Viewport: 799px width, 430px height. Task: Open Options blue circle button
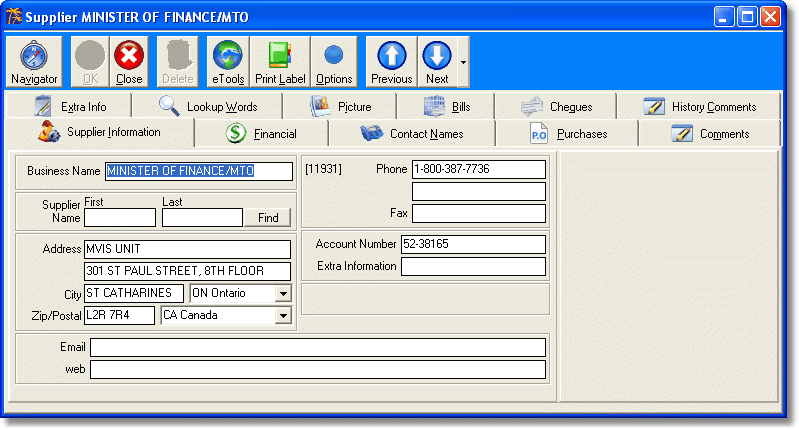pyautogui.click(x=334, y=62)
